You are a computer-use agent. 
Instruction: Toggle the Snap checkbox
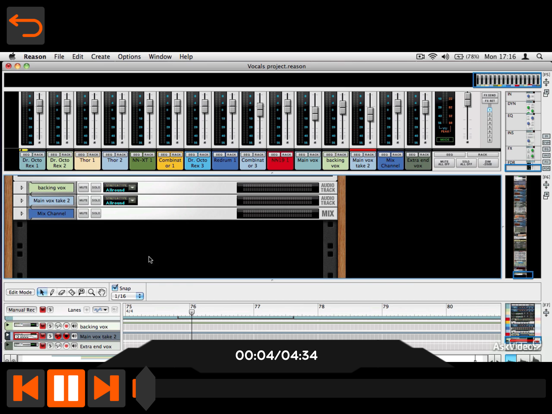(115, 288)
